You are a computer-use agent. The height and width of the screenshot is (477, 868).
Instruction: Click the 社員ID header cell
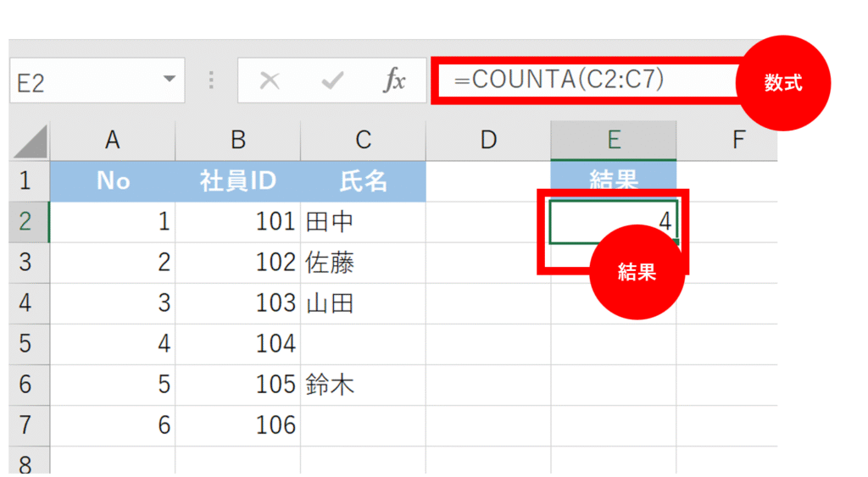tap(237, 180)
